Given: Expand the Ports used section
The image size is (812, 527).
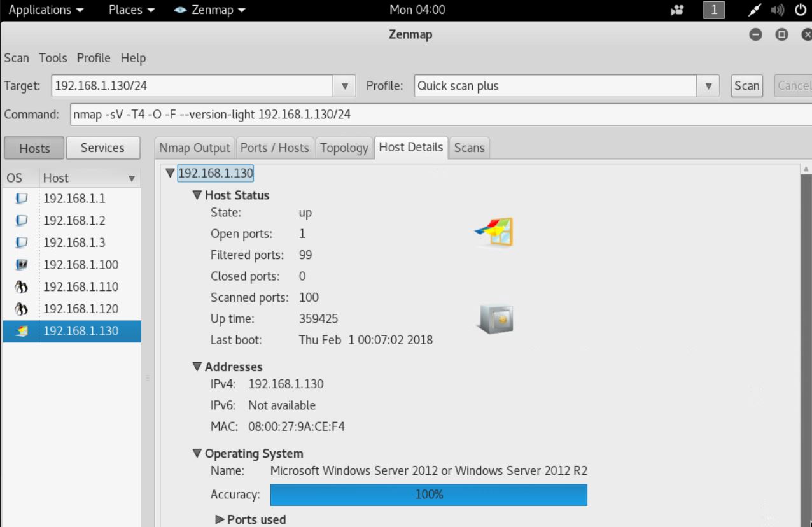Looking at the screenshot, I should [x=220, y=519].
